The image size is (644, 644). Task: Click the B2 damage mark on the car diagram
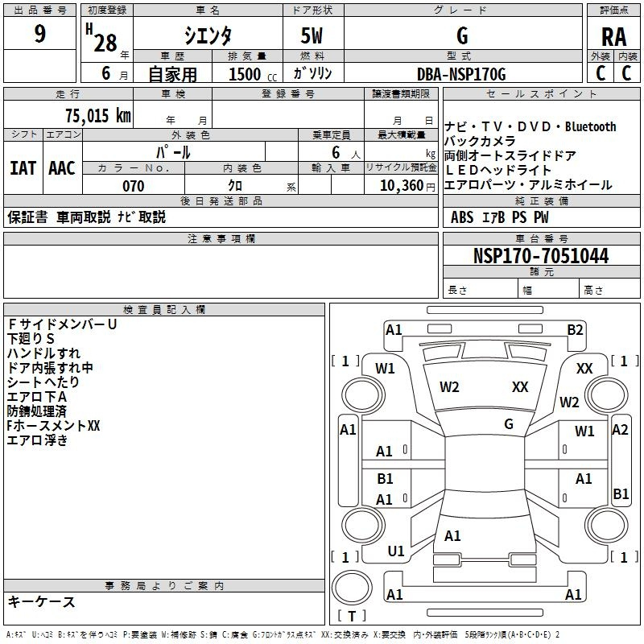[575, 329]
